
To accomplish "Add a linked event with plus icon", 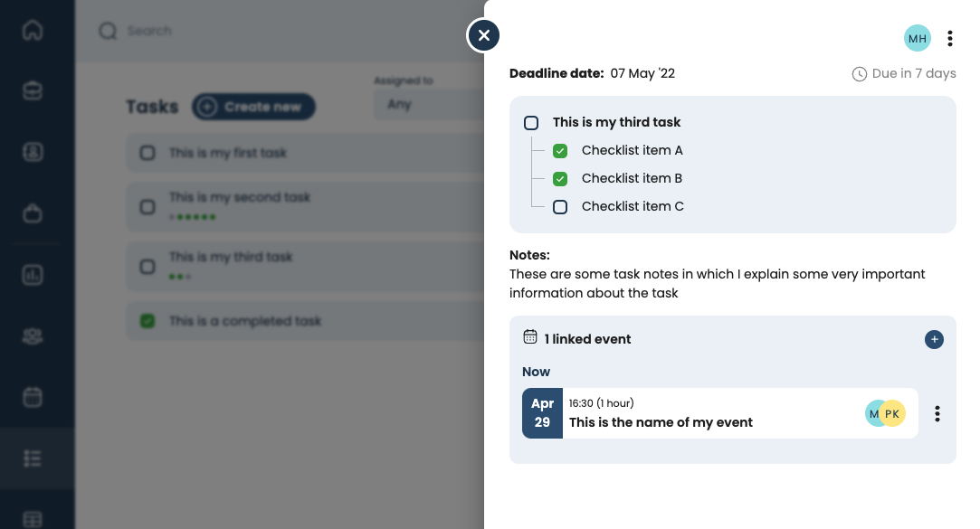I will (934, 339).
